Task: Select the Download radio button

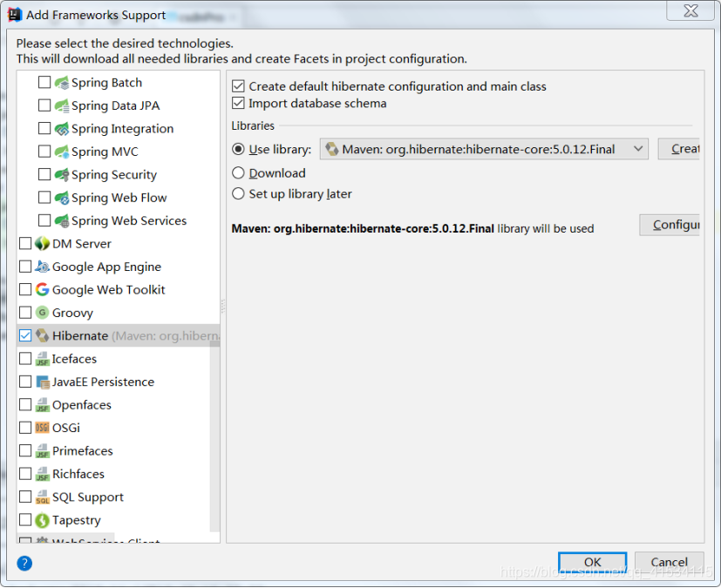Action: [238, 173]
